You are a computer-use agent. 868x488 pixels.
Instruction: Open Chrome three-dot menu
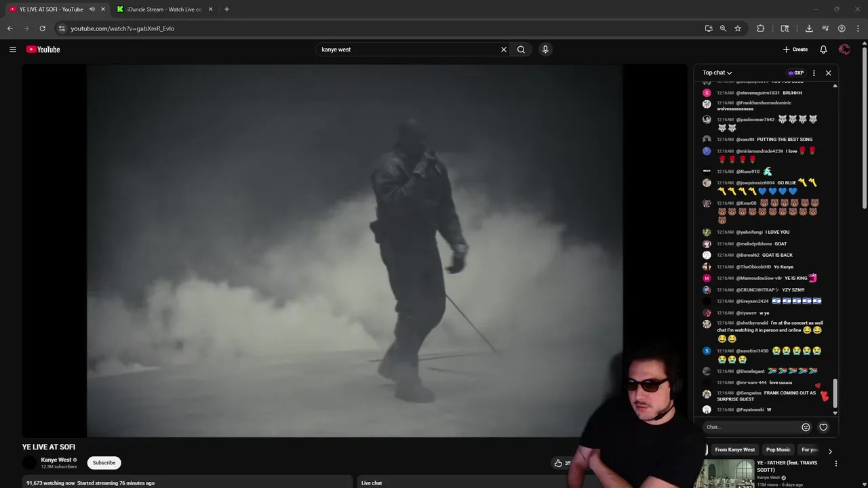[856, 28]
